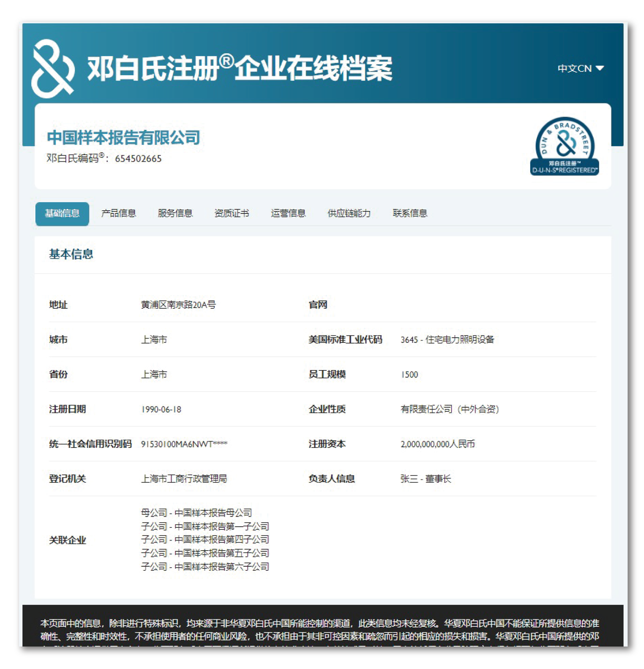Click the 地址 field label

point(58,305)
